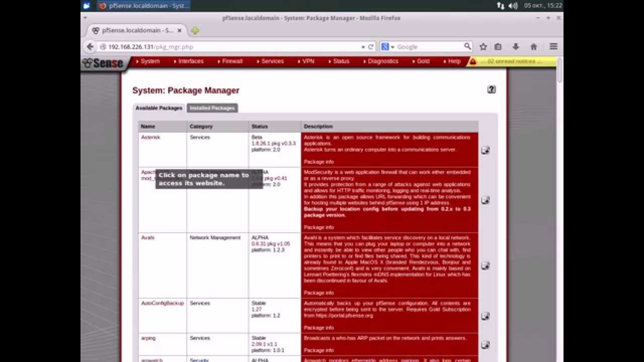Open the network connection tray icon

(501, 6)
